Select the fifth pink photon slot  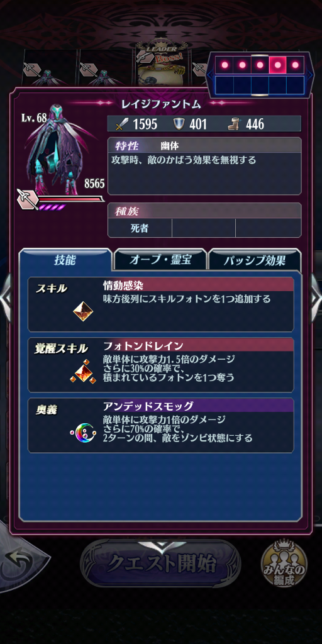click(x=296, y=65)
